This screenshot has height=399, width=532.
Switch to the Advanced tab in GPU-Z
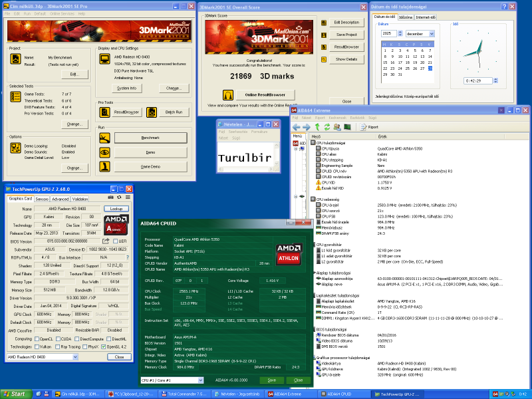[x=60, y=199]
